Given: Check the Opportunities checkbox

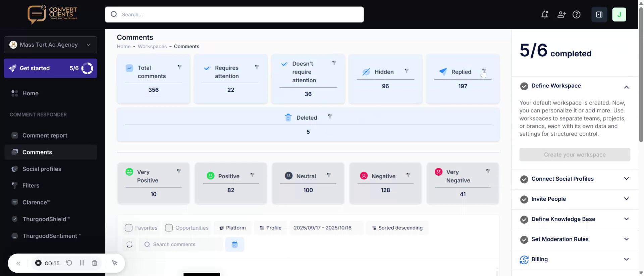Looking at the screenshot, I should click(x=169, y=228).
